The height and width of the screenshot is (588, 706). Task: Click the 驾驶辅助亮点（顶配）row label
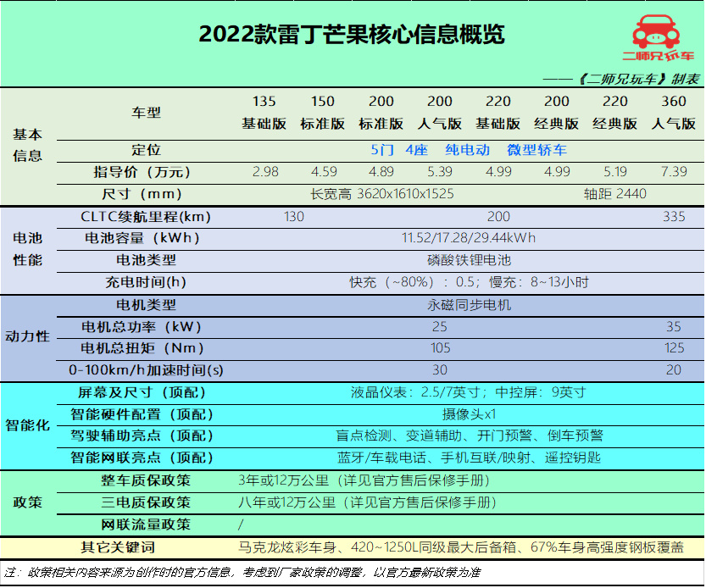(140, 435)
